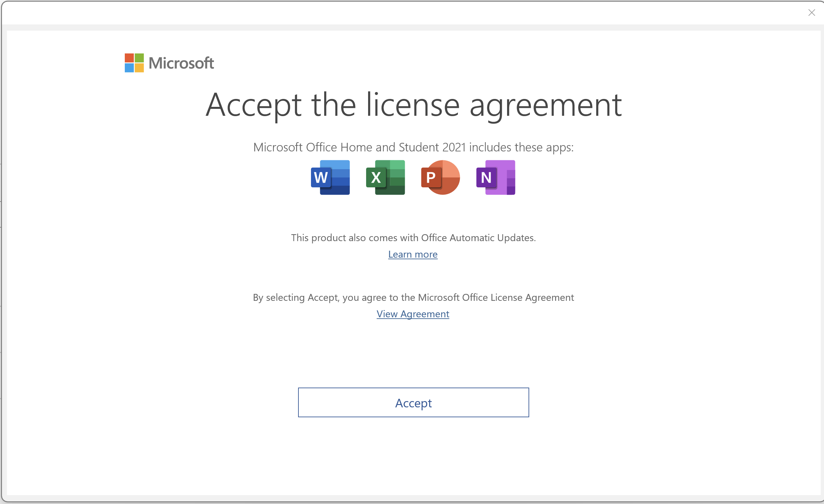Open the Learn more link
The height and width of the screenshot is (504, 824).
pos(413,254)
